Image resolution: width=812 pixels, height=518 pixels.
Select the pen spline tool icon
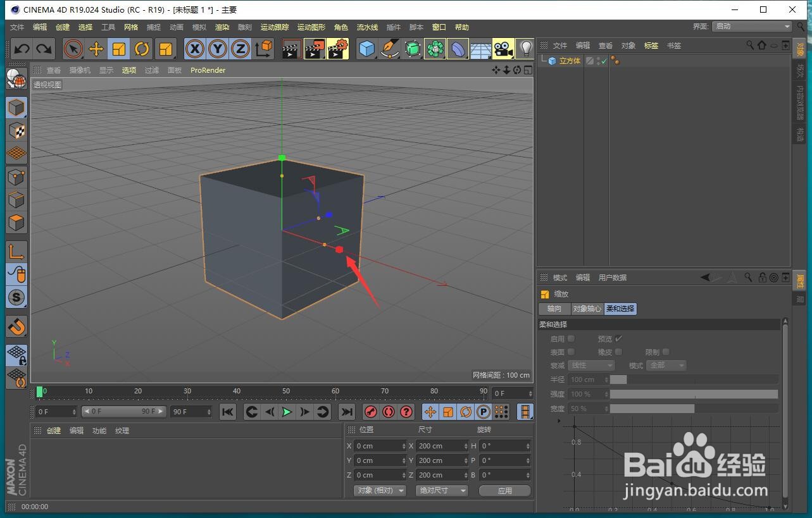(390, 49)
